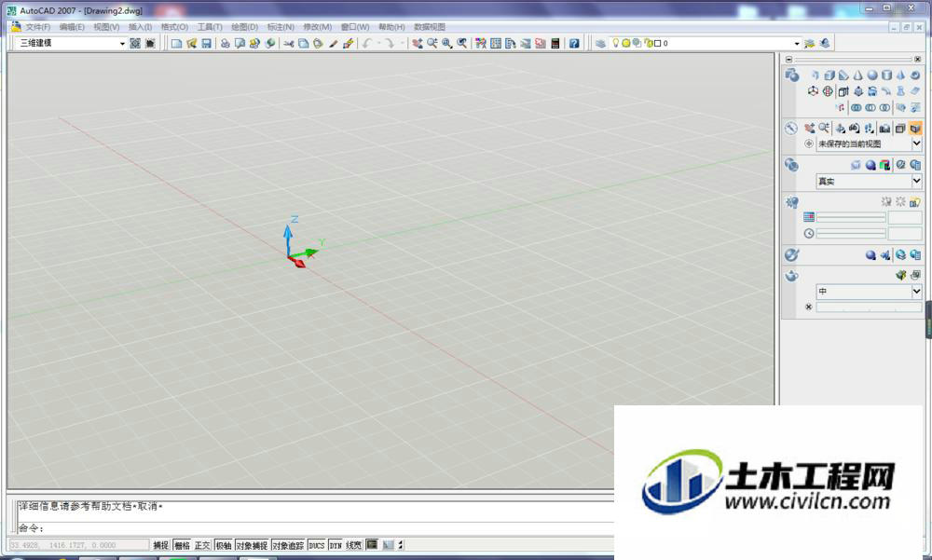Toggle perspective projection icon in dashboard

[915, 129]
